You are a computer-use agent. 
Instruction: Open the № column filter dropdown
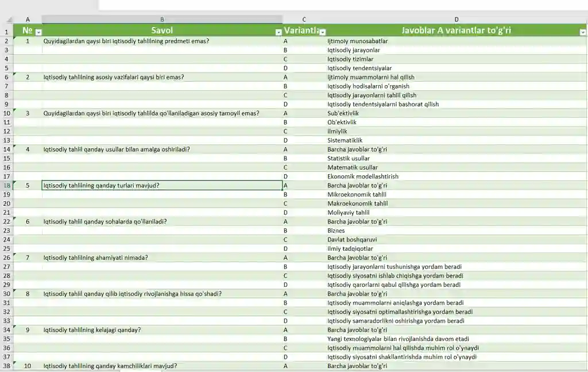point(38,32)
